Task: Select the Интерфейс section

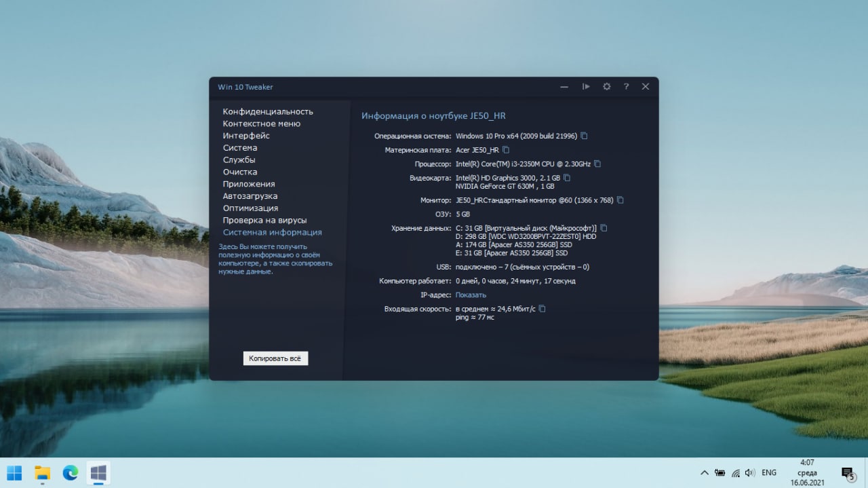Action: [x=246, y=136]
